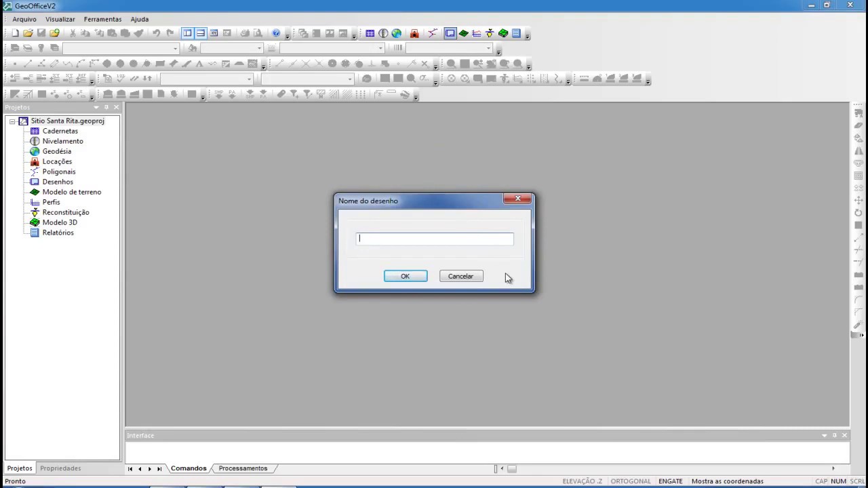Click the Undo arrow toolbar icon

[157, 33]
